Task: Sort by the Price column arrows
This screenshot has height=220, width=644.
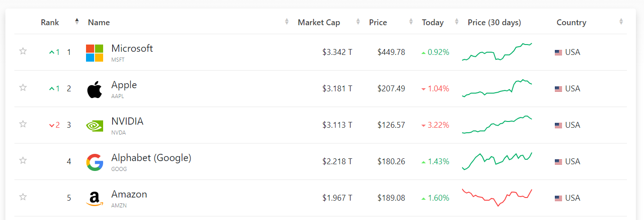Action: [411, 22]
